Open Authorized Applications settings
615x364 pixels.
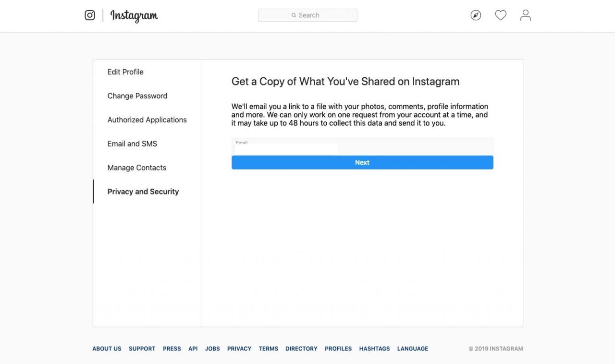(x=147, y=120)
